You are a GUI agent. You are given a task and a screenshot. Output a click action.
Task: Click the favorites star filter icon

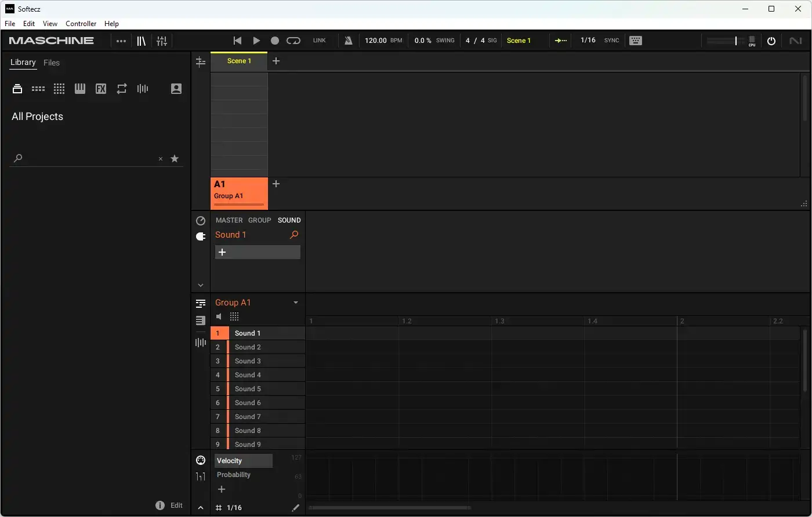tap(175, 159)
